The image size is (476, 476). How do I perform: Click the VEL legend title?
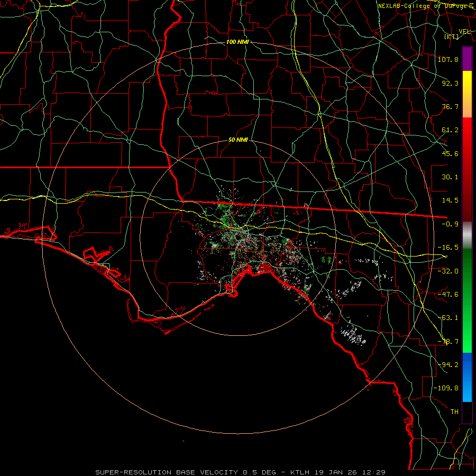pos(464,32)
